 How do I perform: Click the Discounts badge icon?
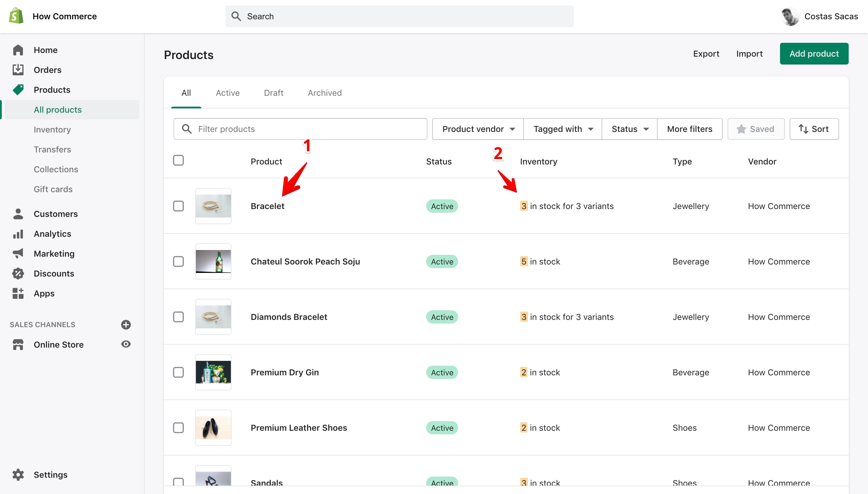coord(18,274)
